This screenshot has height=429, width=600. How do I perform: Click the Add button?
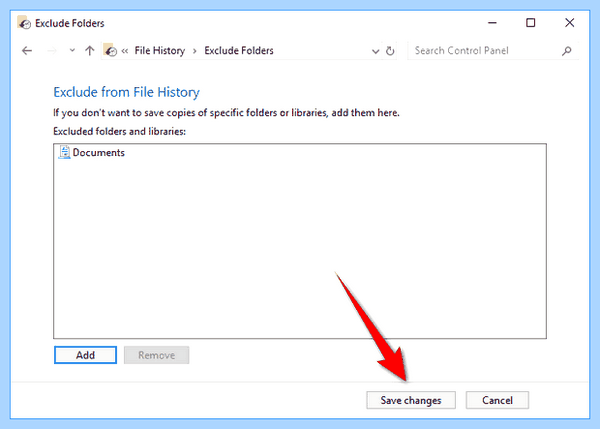(85, 355)
